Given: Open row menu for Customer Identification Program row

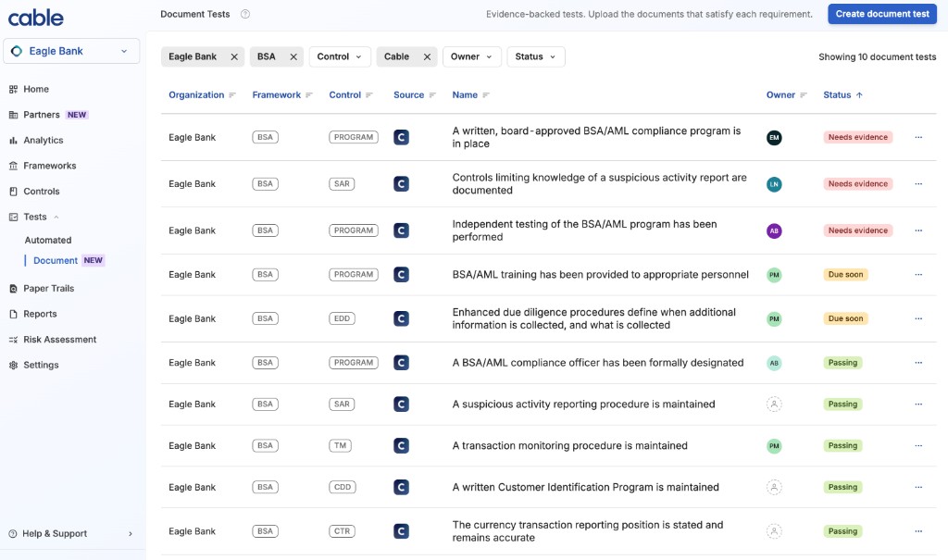Looking at the screenshot, I should (x=918, y=487).
